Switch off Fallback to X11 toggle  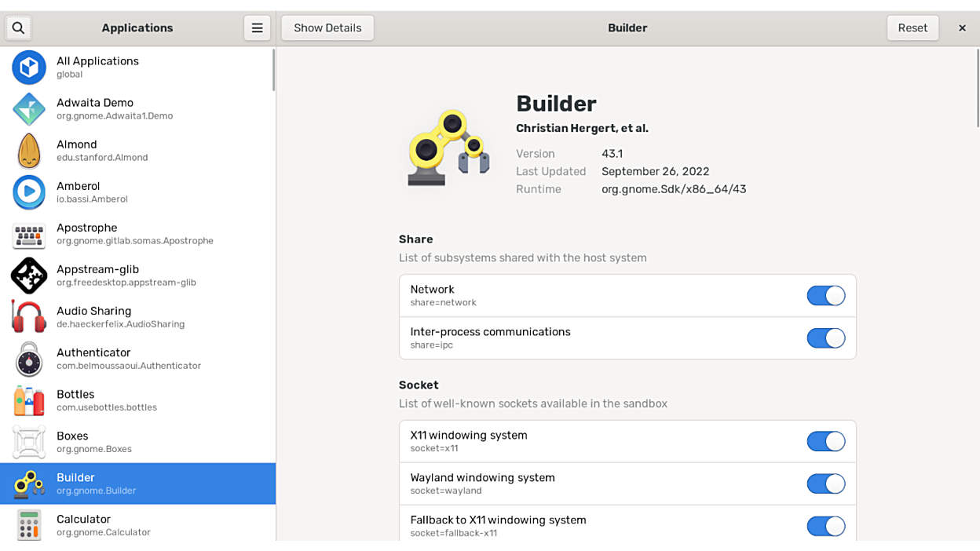click(x=825, y=526)
